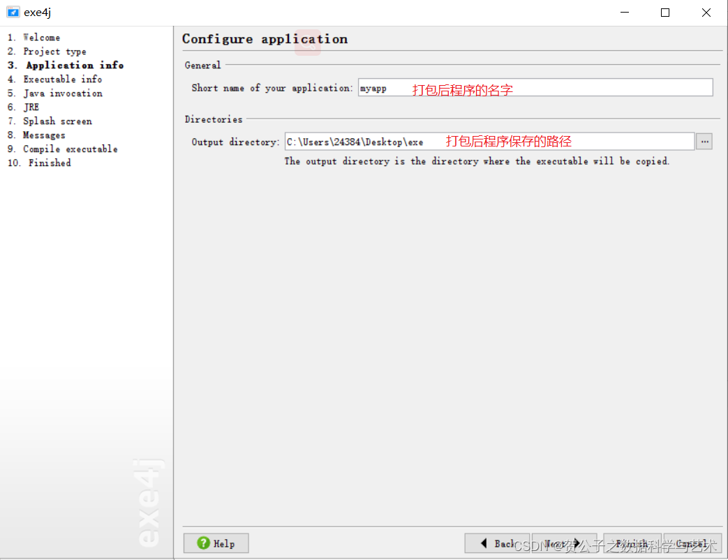Image resolution: width=728 pixels, height=560 pixels.
Task: Open Help with the question mark button
Action: click(x=216, y=543)
